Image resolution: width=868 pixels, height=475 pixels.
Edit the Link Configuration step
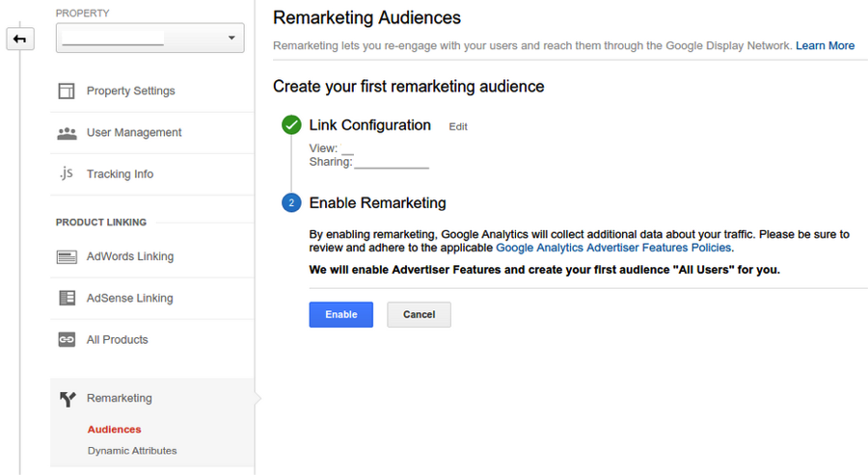(458, 126)
